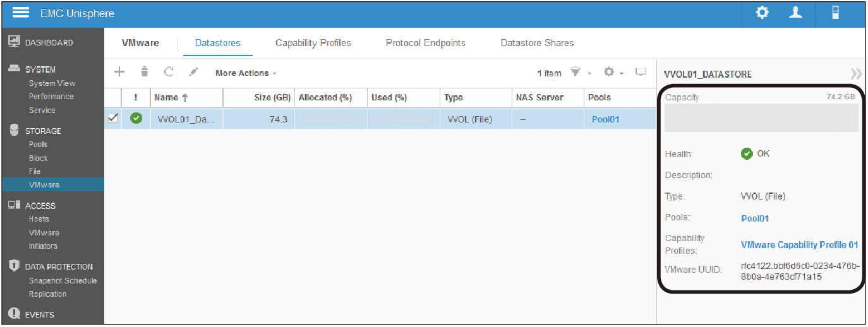Edit datastore with pencil icon
The height and width of the screenshot is (327, 868).
click(x=194, y=72)
